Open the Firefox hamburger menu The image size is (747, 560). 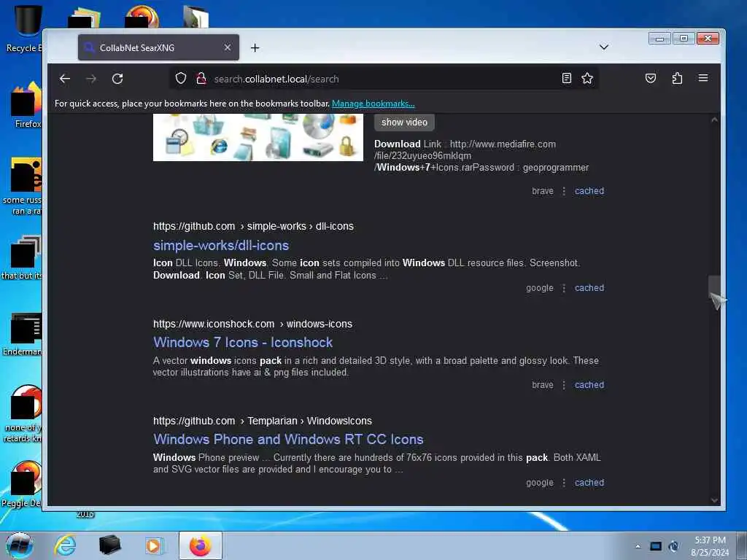703,78
